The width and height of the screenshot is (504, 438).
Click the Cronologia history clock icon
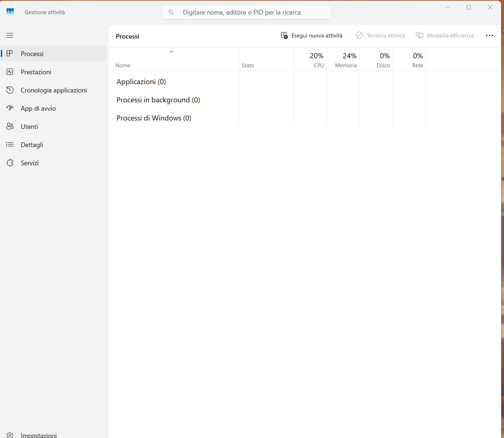pos(10,90)
